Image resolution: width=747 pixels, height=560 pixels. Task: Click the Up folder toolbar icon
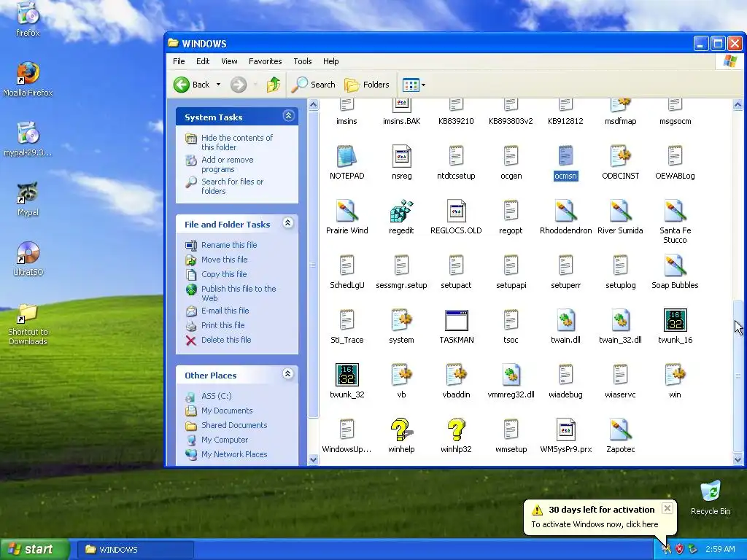(273, 85)
